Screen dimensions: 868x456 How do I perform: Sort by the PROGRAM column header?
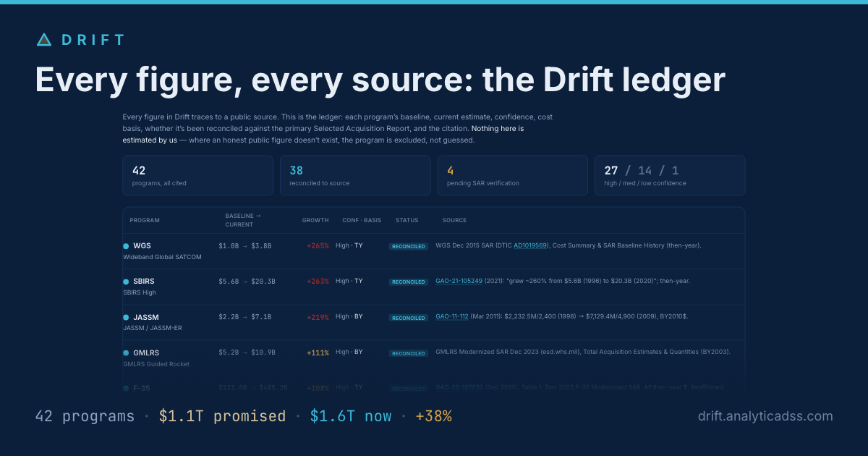pos(145,220)
